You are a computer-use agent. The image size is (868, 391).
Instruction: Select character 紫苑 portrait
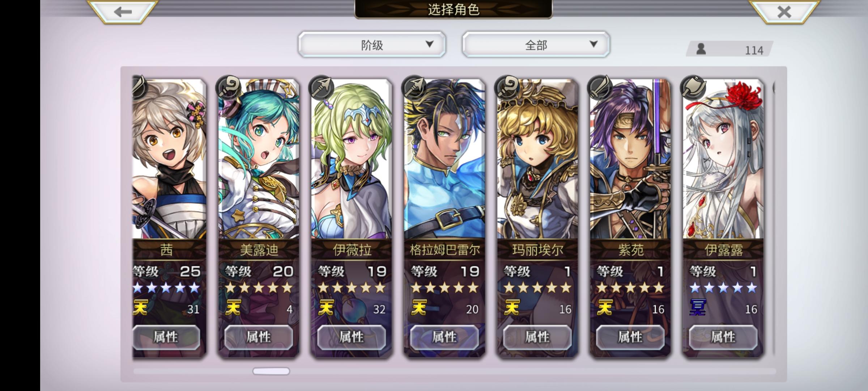[x=630, y=159]
